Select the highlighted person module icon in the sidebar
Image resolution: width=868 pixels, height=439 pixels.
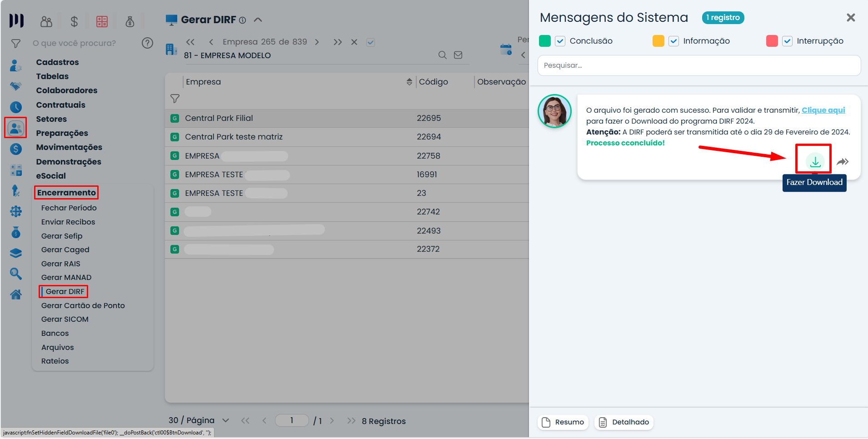point(16,128)
